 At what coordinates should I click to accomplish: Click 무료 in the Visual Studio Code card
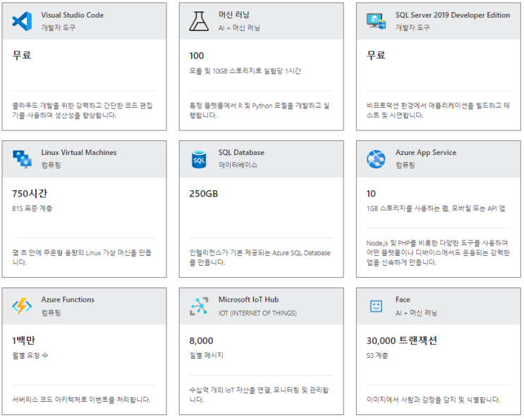click(x=22, y=55)
